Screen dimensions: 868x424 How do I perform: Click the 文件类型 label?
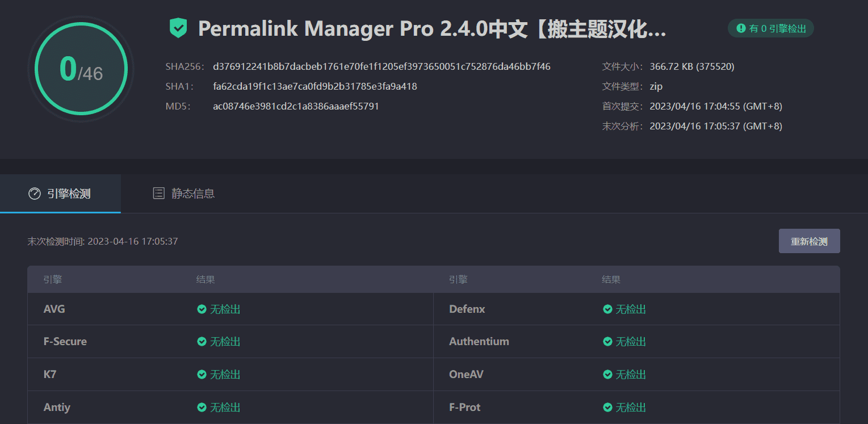(623, 87)
